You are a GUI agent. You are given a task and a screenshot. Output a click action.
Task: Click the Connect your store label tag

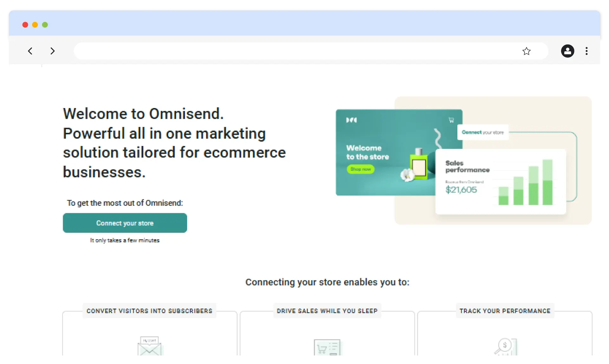pos(482,132)
